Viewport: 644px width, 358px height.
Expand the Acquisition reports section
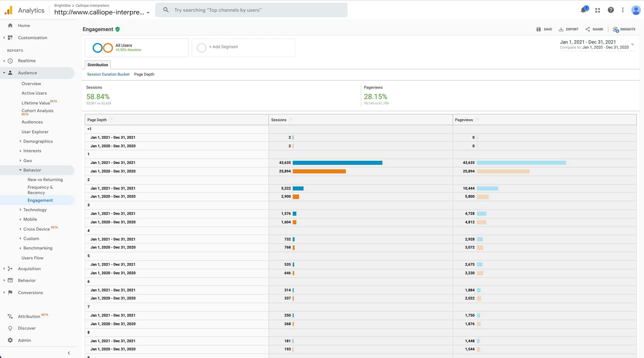pyautogui.click(x=29, y=269)
